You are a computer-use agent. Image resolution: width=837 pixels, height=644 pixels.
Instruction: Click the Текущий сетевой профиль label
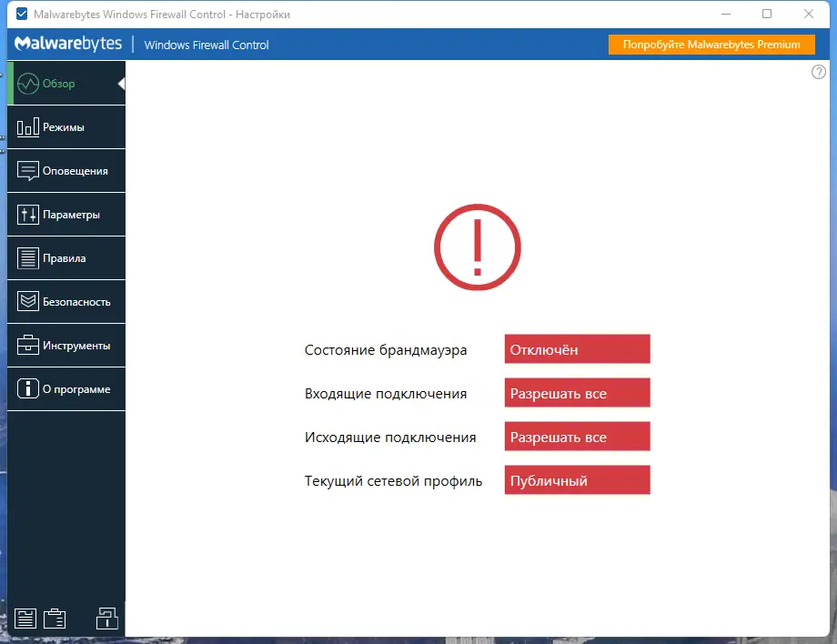coord(393,481)
